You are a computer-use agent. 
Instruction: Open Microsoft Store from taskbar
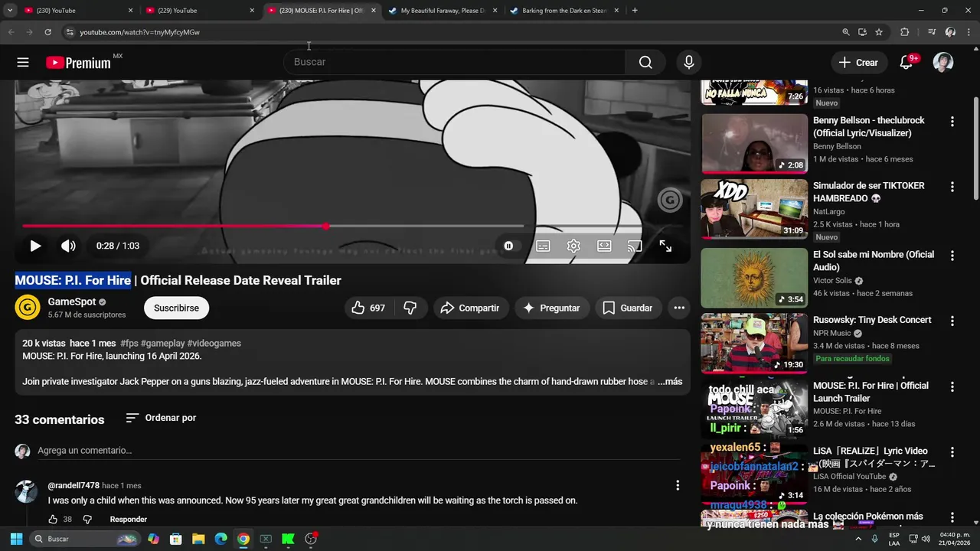[x=176, y=539]
